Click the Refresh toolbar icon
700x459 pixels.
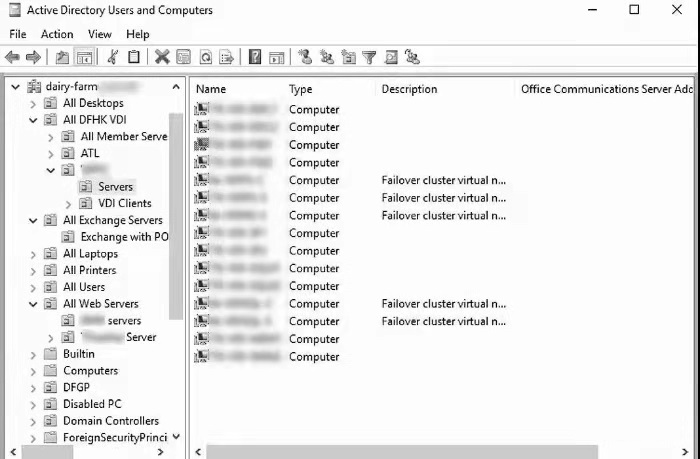pyautogui.click(x=205, y=57)
